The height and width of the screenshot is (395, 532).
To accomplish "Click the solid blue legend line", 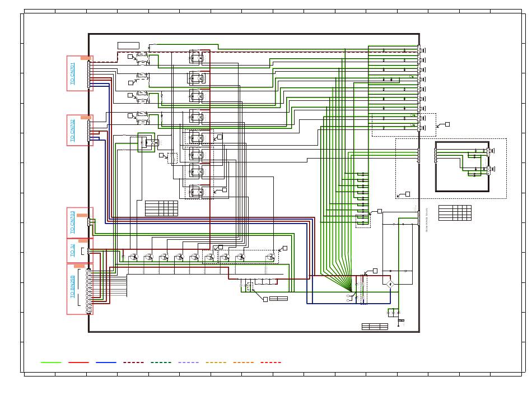I will pyautogui.click(x=106, y=363).
